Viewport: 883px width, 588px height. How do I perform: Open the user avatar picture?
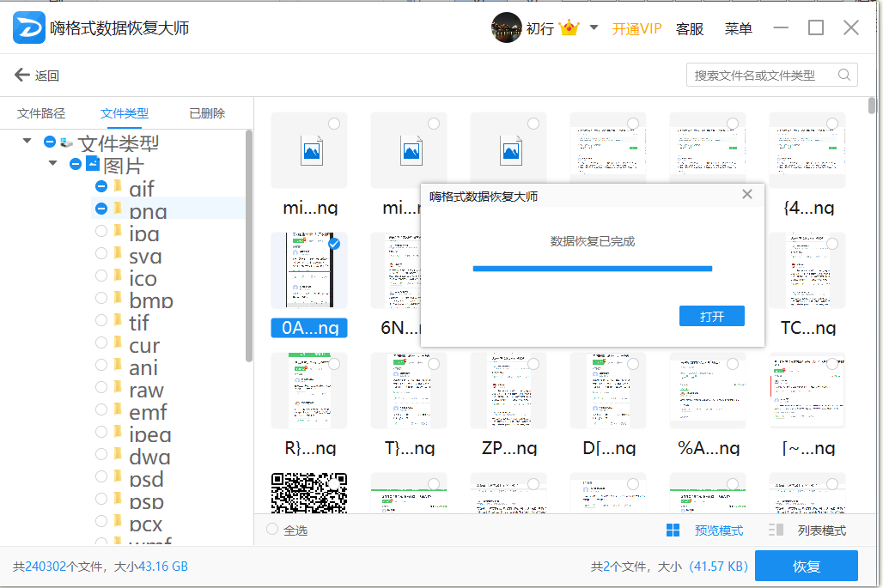(x=506, y=27)
